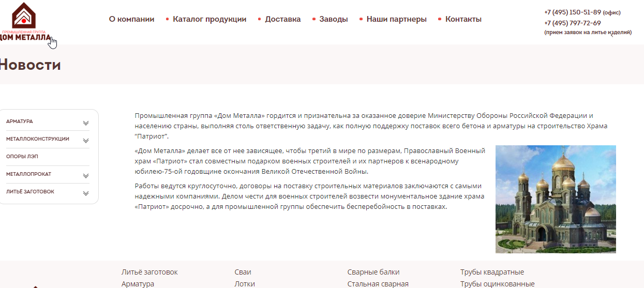
Task: Click the Новости page heading
Action: pos(30,65)
